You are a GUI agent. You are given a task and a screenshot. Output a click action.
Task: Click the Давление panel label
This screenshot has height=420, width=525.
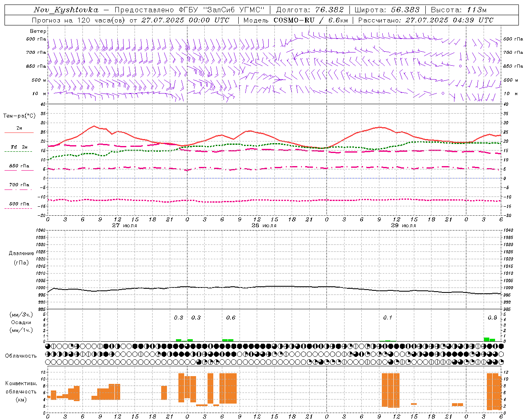point(21,253)
